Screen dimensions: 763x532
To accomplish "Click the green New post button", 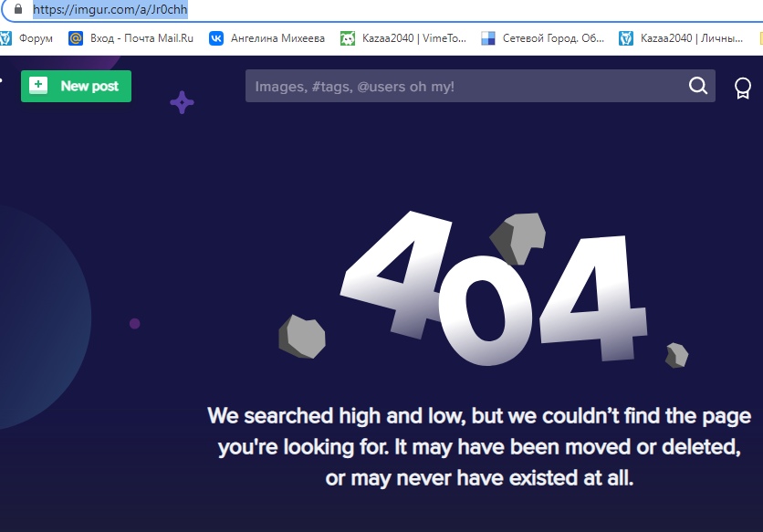I will [x=77, y=86].
